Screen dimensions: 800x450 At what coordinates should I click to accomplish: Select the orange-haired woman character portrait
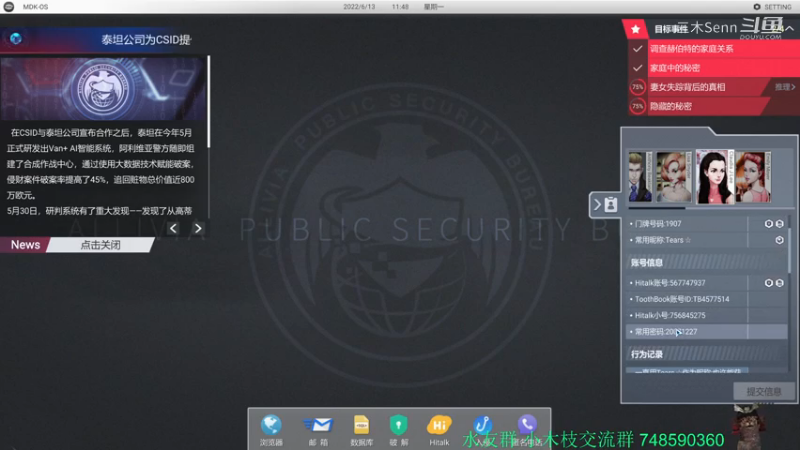pos(674,177)
